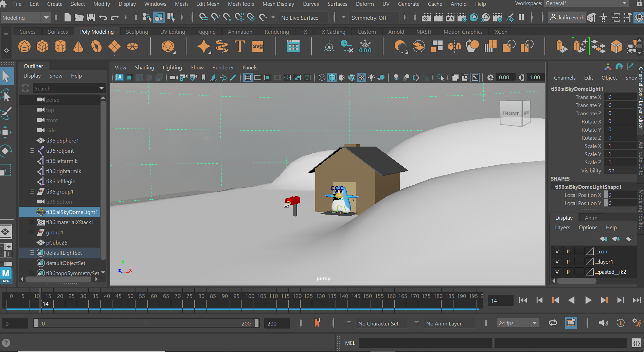This screenshot has width=644, height=352.
Task: Toggle wireframe shading in viewport
Action: 322,78
